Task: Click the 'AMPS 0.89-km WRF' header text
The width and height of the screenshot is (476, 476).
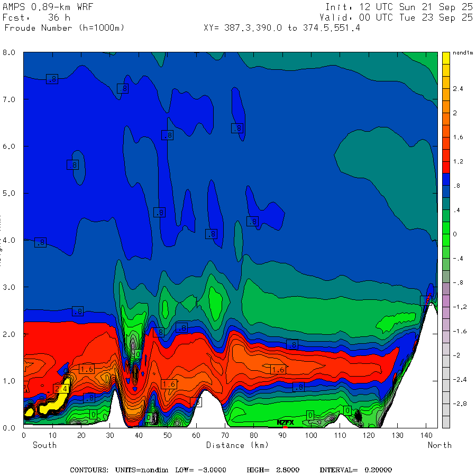Action: [48, 7]
